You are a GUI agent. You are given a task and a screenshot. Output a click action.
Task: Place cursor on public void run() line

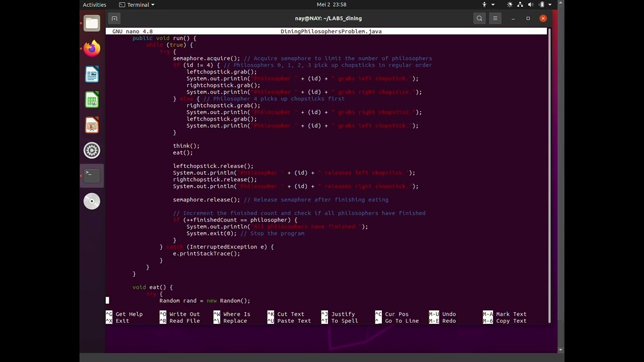[x=164, y=38]
